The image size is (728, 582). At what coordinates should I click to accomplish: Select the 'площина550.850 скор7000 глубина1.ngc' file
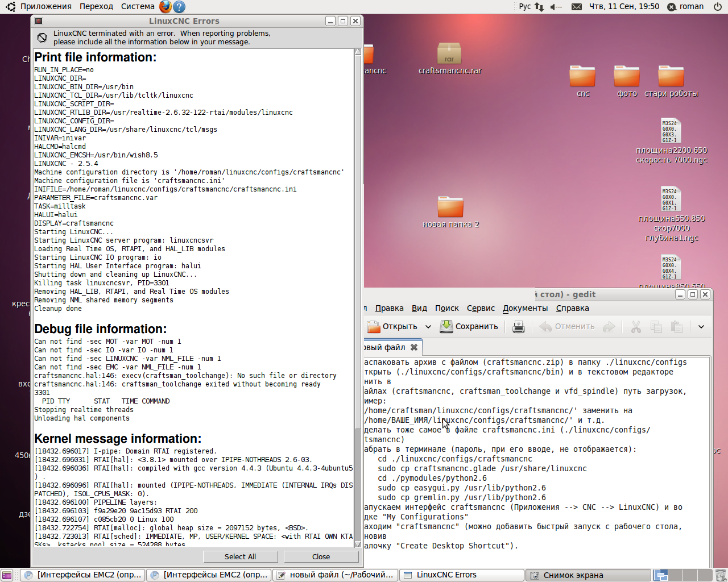[x=671, y=214]
